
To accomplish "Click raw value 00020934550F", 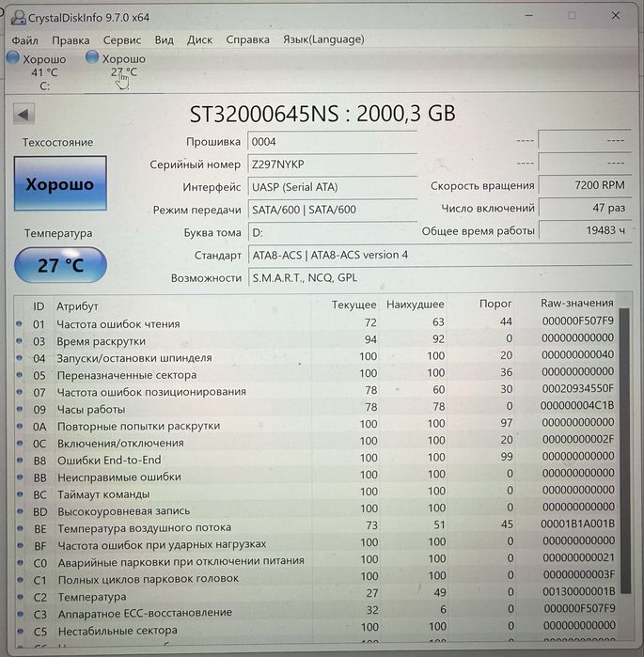I will coord(577,389).
